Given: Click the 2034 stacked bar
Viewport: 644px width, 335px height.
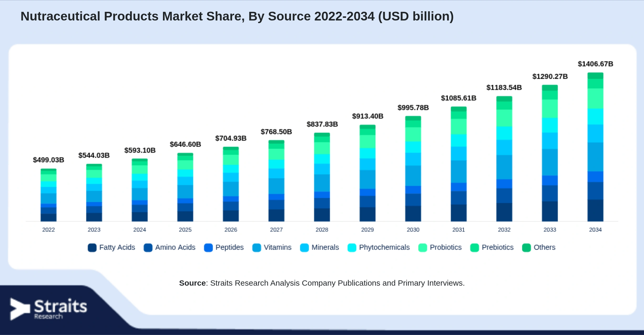Looking at the screenshot, I should tap(595, 147).
